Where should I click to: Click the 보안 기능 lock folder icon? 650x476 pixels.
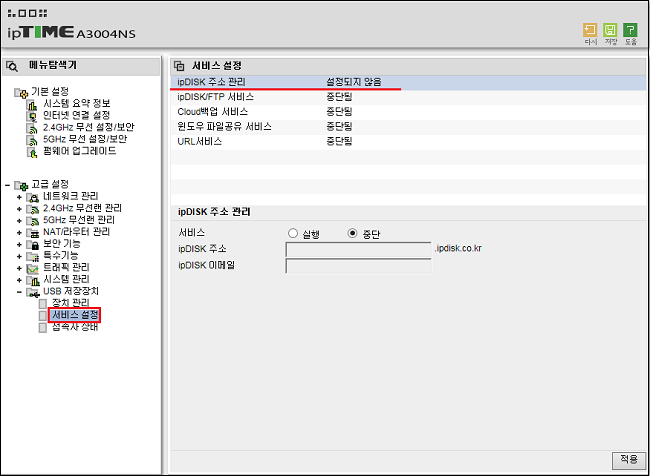point(32,245)
